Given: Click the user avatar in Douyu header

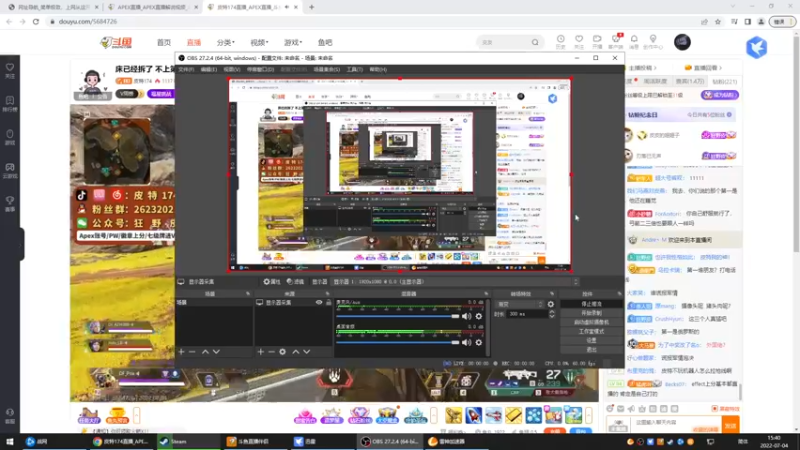Looking at the screenshot, I should (x=682, y=42).
